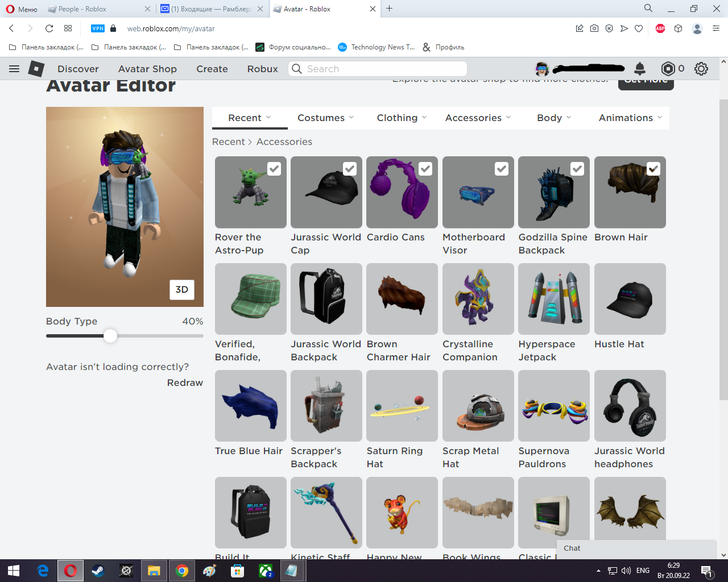Expand the Recent dropdown tab

250,118
